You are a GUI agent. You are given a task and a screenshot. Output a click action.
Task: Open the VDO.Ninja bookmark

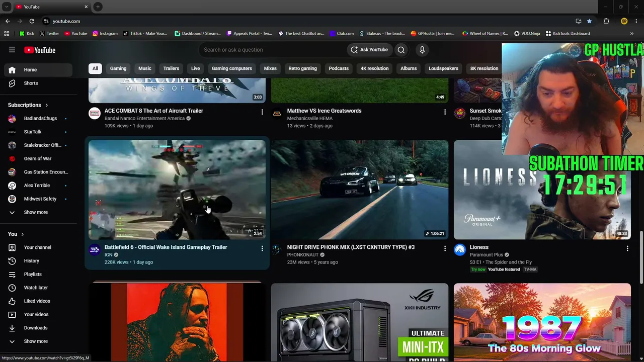tap(527, 34)
